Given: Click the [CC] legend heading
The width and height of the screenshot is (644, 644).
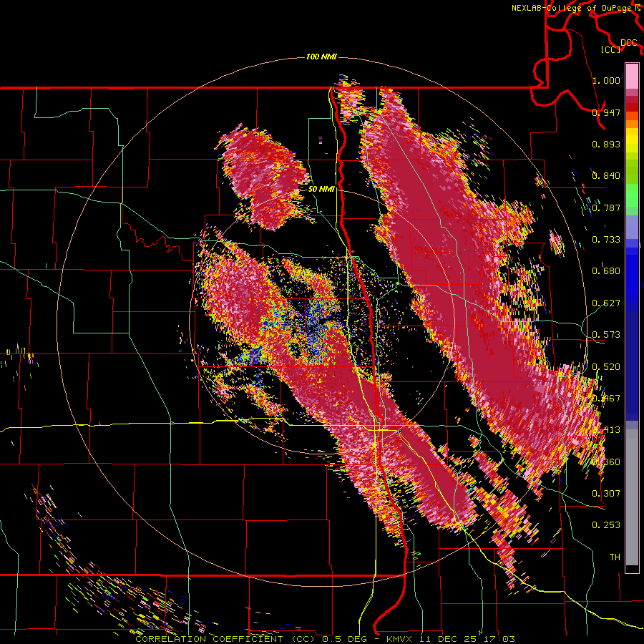Looking at the screenshot, I should pos(611,49).
